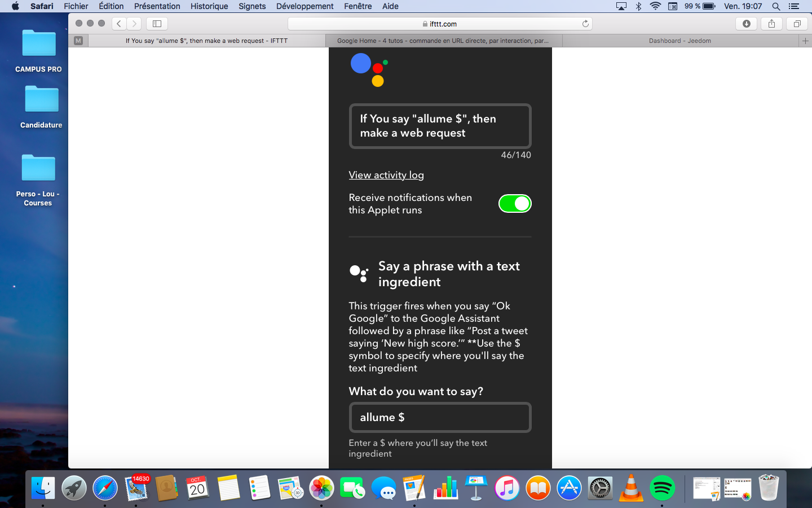
Task: Open the Aide menu
Action: click(390, 6)
